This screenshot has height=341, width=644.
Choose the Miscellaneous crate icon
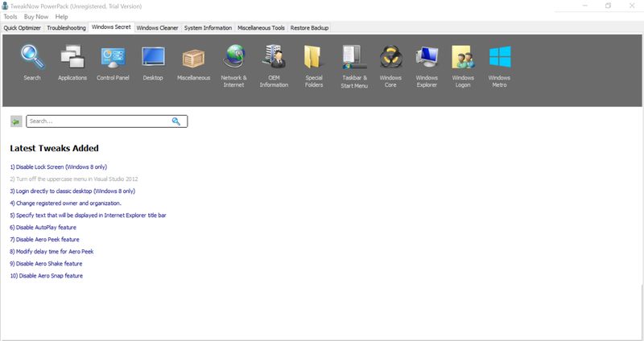(x=193, y=58)
